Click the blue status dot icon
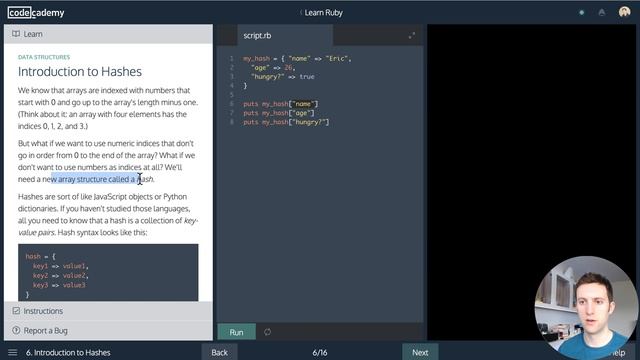 582,13
